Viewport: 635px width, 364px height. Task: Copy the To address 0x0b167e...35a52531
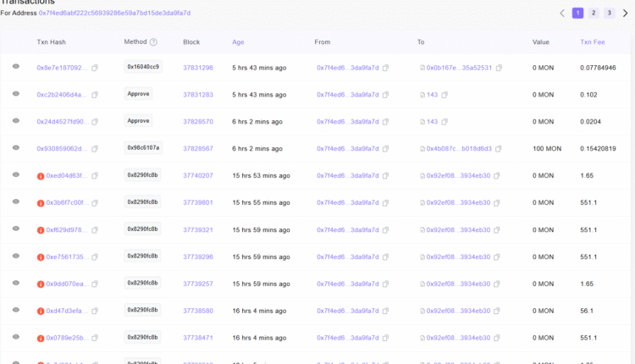click(500, 68)
